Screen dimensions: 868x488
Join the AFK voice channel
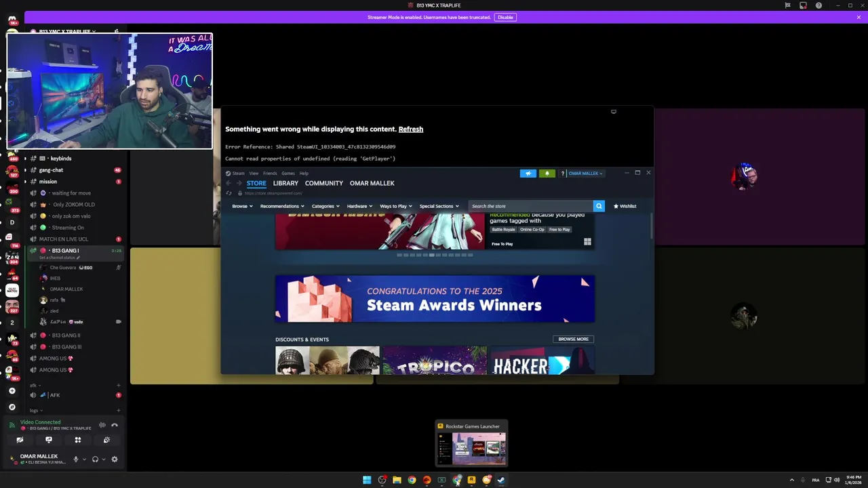click(54, 395)
